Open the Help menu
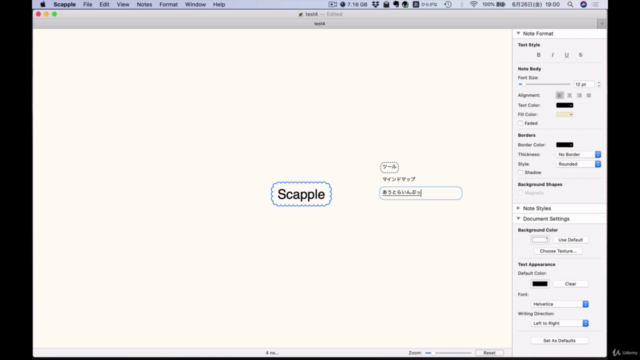This screenshot has height=360, width=640. point(219,4)
